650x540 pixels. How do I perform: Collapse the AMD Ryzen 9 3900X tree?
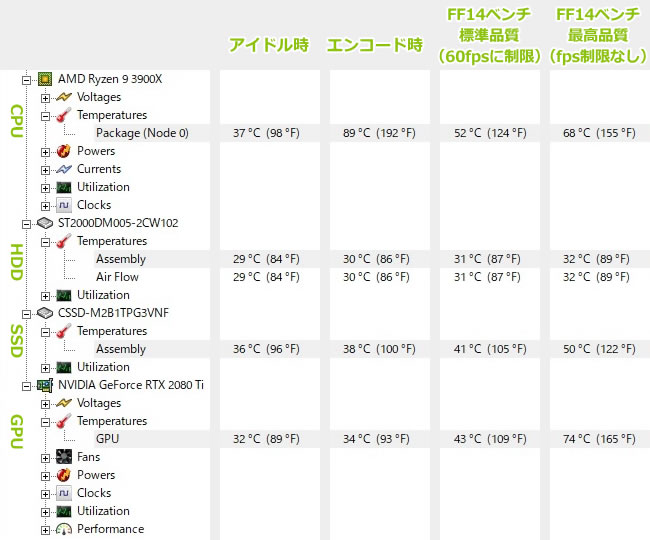(x=26, y=80)
